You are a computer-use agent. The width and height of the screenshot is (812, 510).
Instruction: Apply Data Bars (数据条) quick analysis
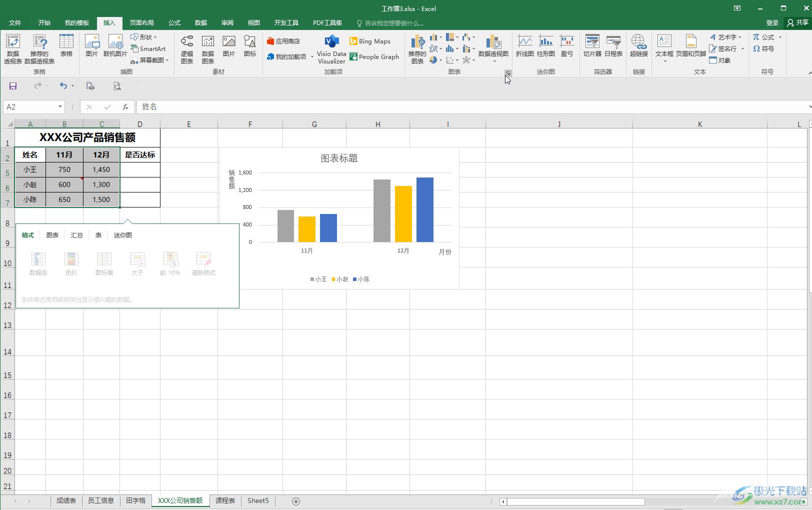(38, 263)
